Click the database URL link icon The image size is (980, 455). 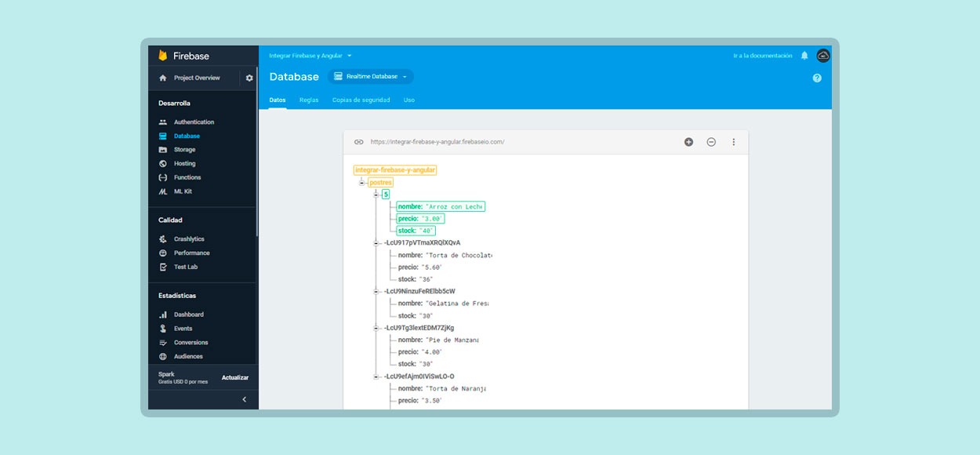(359, 142)
